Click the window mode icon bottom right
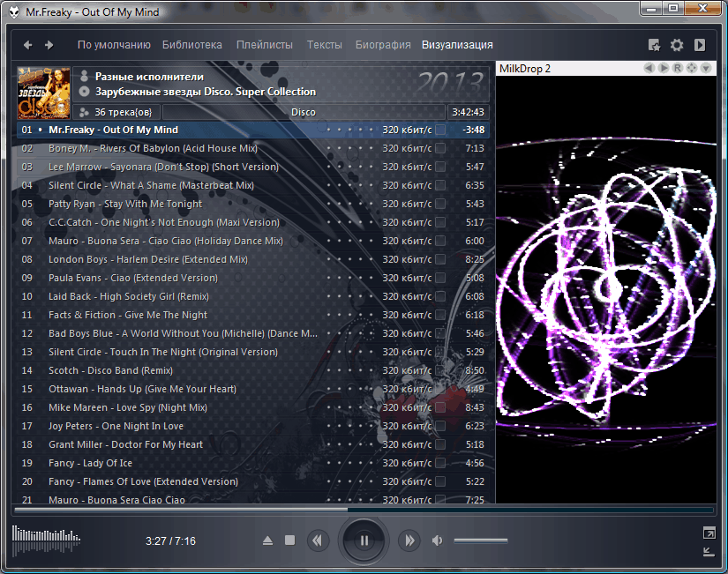This screenshot has height=574, width=728. (709, 533)
